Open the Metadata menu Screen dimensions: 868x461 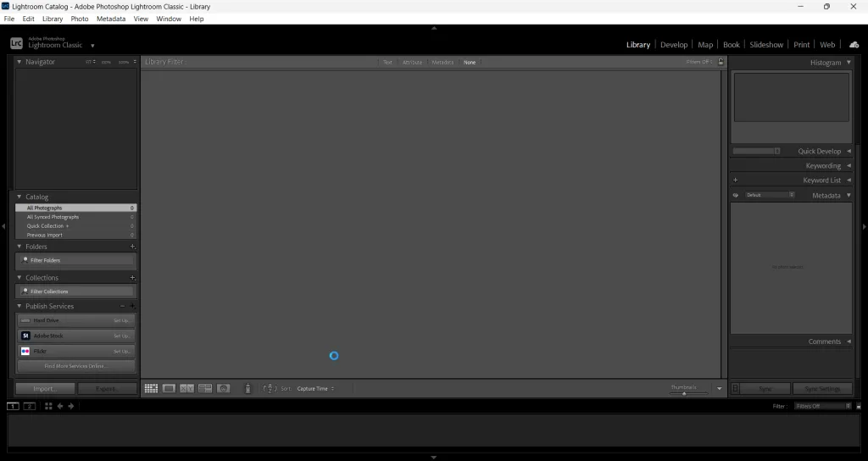click(x=111, y=19)
